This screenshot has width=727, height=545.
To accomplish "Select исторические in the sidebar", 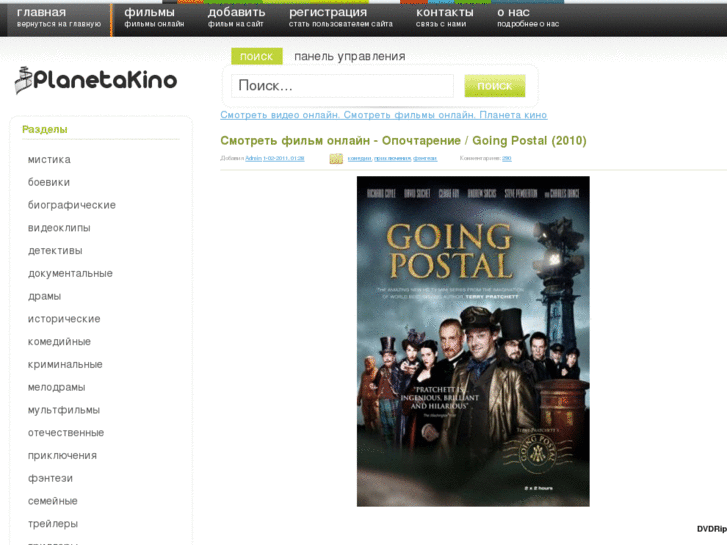I will pos(64,319).
